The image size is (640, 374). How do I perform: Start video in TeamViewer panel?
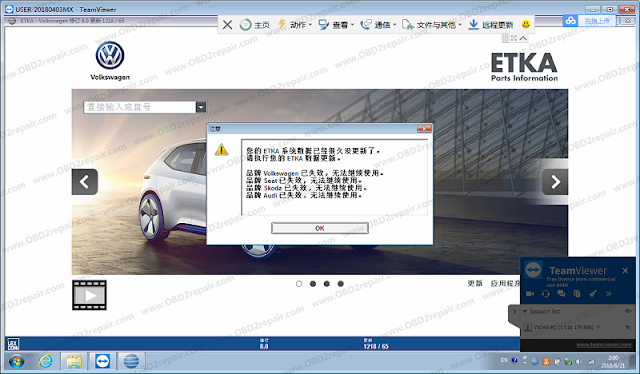(530, 294)
